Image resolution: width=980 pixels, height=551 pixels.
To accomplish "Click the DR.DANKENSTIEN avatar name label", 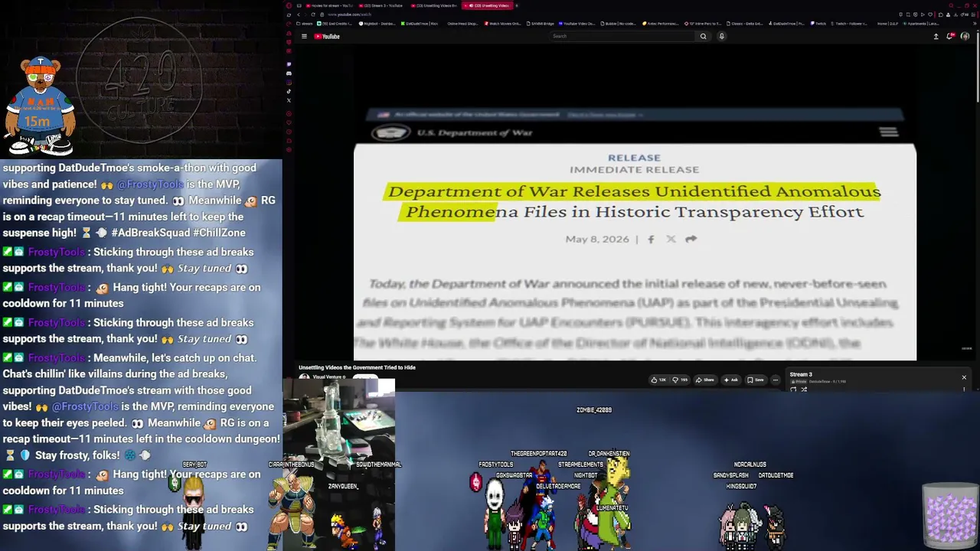I will (x=609, y=454).
